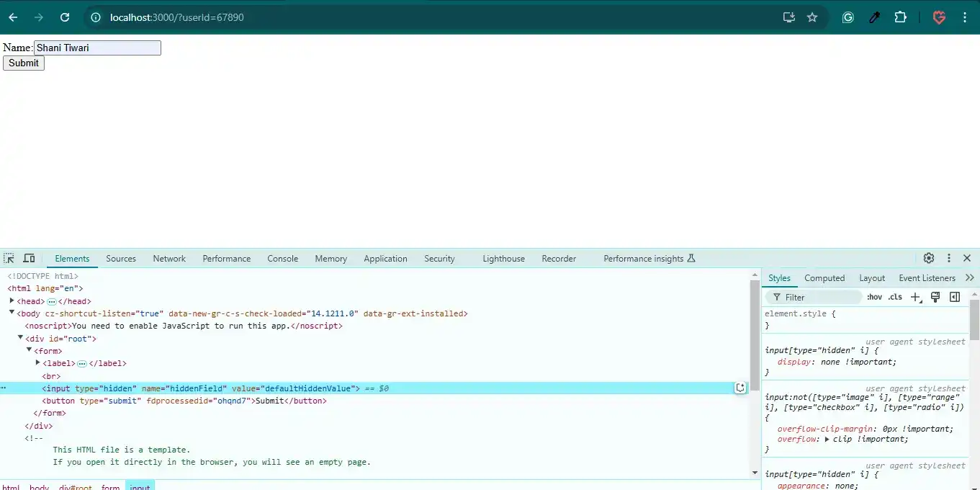
Task: Open the browser Extensions puzzle icon
Action: 900,17
